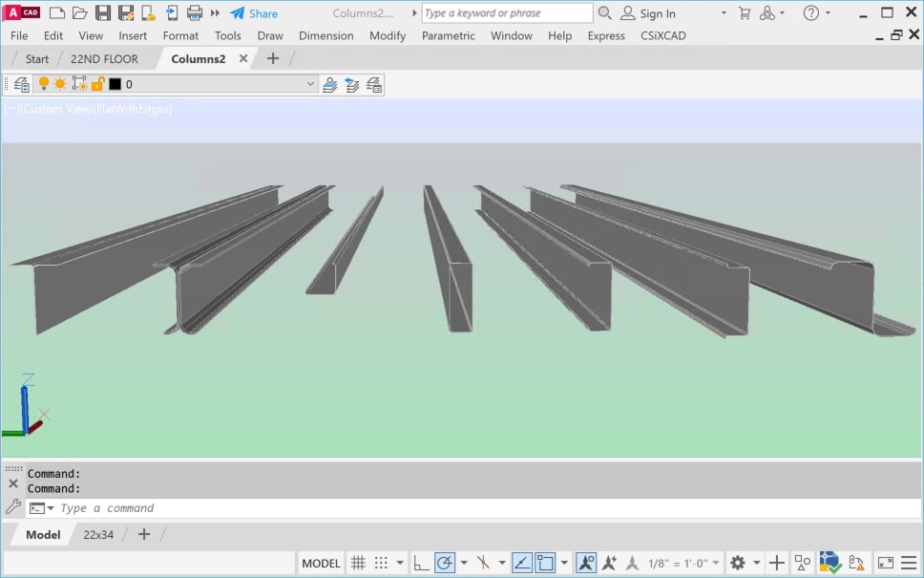This screenshot has width=924, height=578.
Task: Open the Autodesk App Store cart icon
Action: pos(745,13)
